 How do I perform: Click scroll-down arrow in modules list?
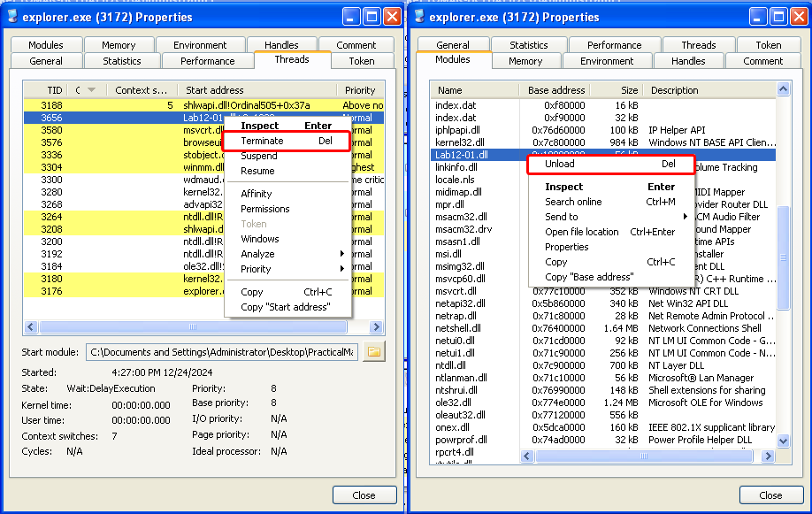pyautogui.click(x=784, y=441)
